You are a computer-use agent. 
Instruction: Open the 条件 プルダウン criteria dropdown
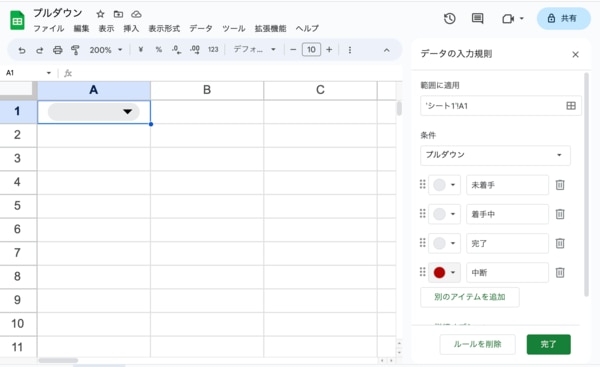coord(495,155)
